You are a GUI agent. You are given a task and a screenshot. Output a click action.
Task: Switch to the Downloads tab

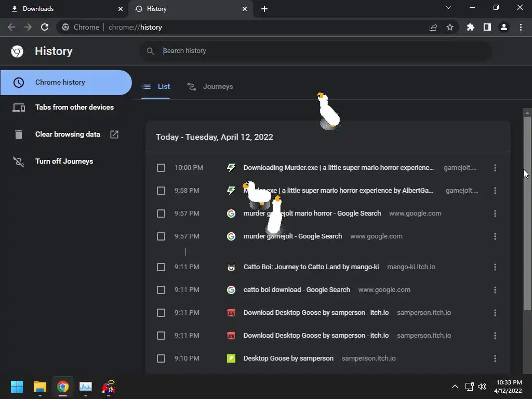point(64,9)
